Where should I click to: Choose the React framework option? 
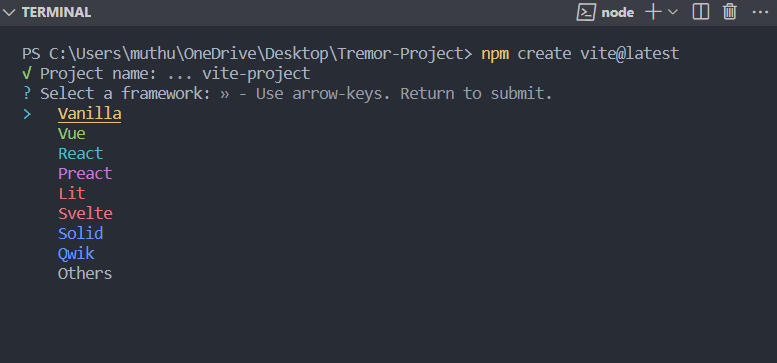[x=81, y=154]
